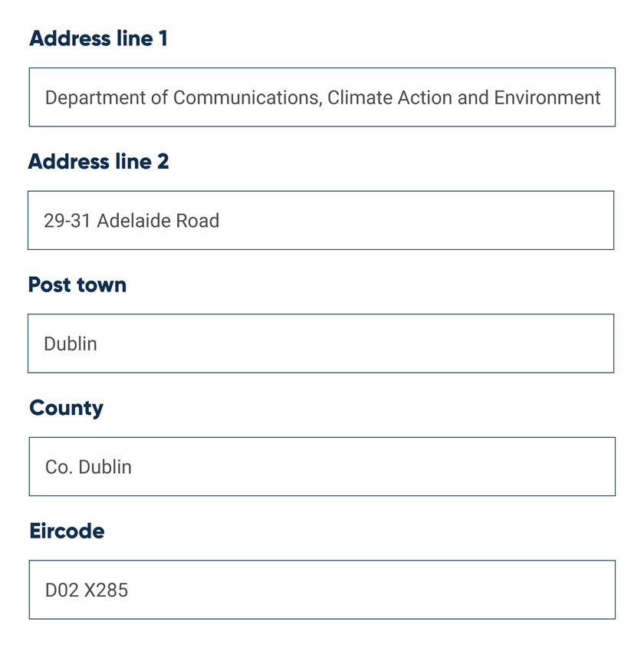Click the 'Eircode' label

67,531
